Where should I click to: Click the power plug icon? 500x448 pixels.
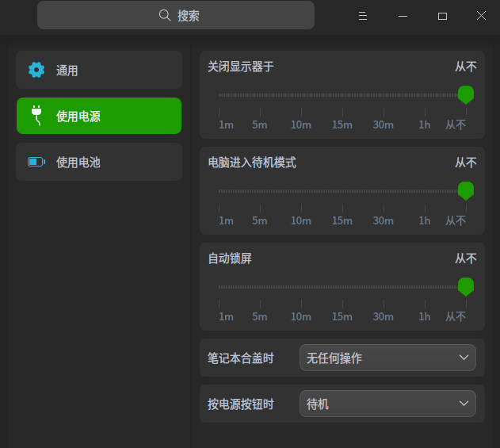[36, 116]
